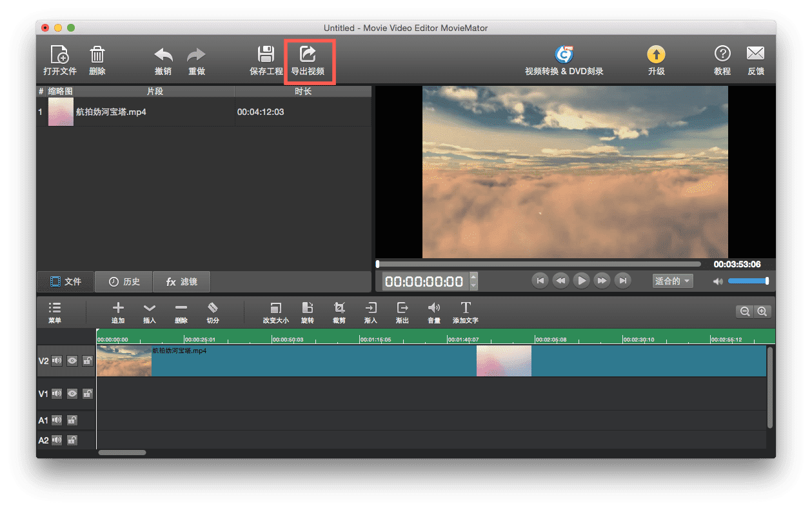Zoom out the timeline
The width and height of the screenshot is (812, 510).
(x=745, y=312)
